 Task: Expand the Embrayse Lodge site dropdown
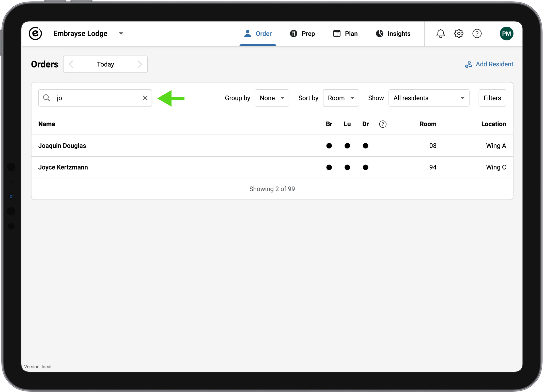(121, 34)
